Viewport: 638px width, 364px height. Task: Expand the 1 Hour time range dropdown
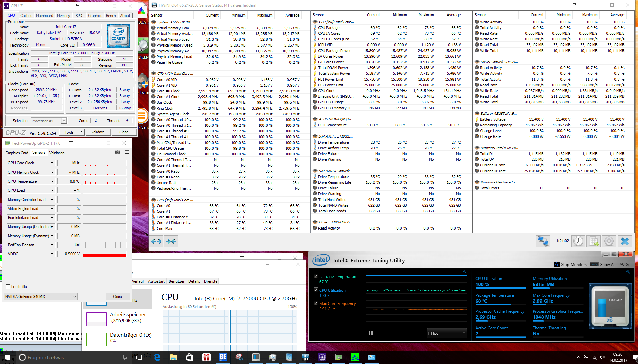447,333
